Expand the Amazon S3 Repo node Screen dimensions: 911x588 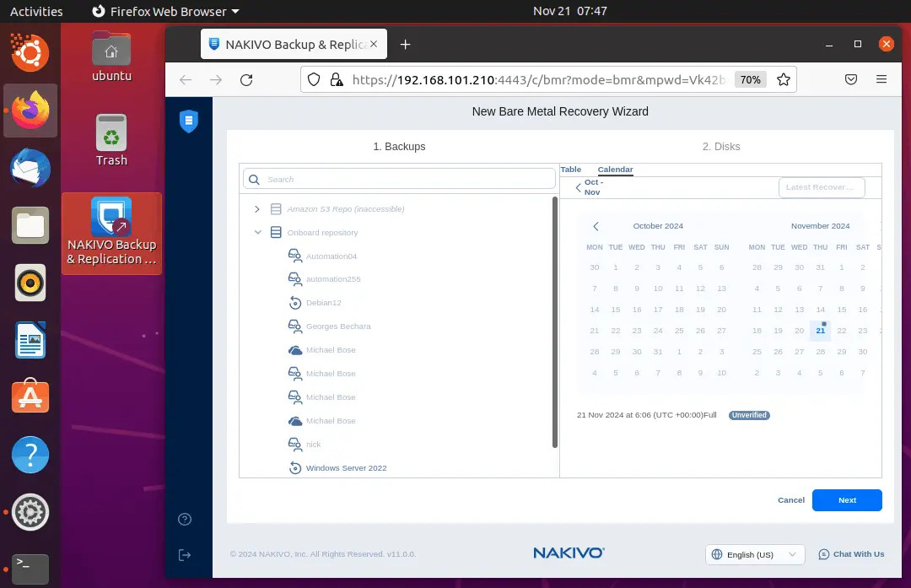256,208
